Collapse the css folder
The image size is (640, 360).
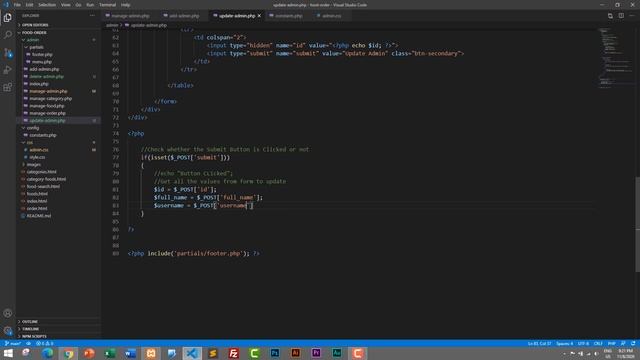(x=58, y=142)
